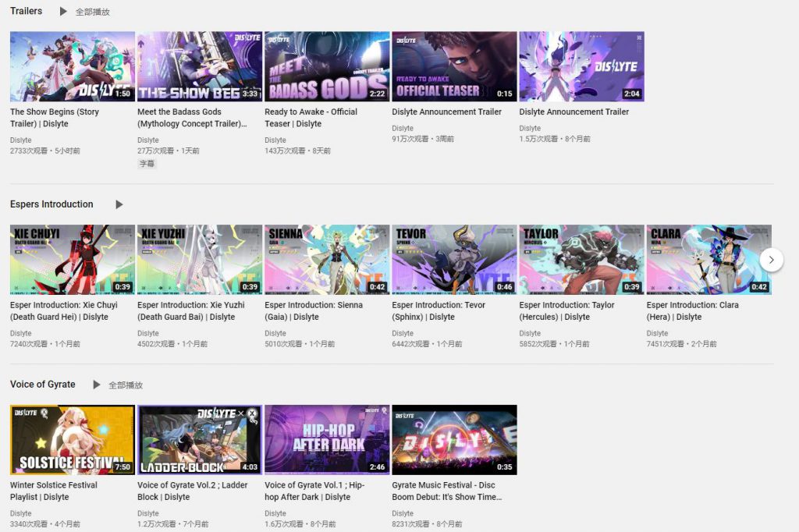
Task: Open title 'Voice of Gyrate Vol.1 ; Hip-hop After Dark'
Action: coord(315,491)
